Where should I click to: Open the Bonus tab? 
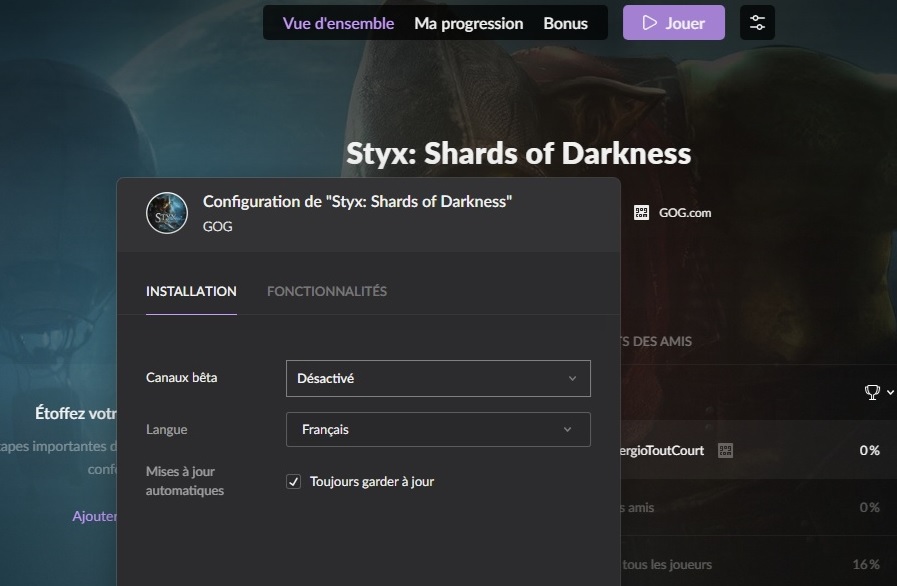pyautogui.click(x=565, y=23)
